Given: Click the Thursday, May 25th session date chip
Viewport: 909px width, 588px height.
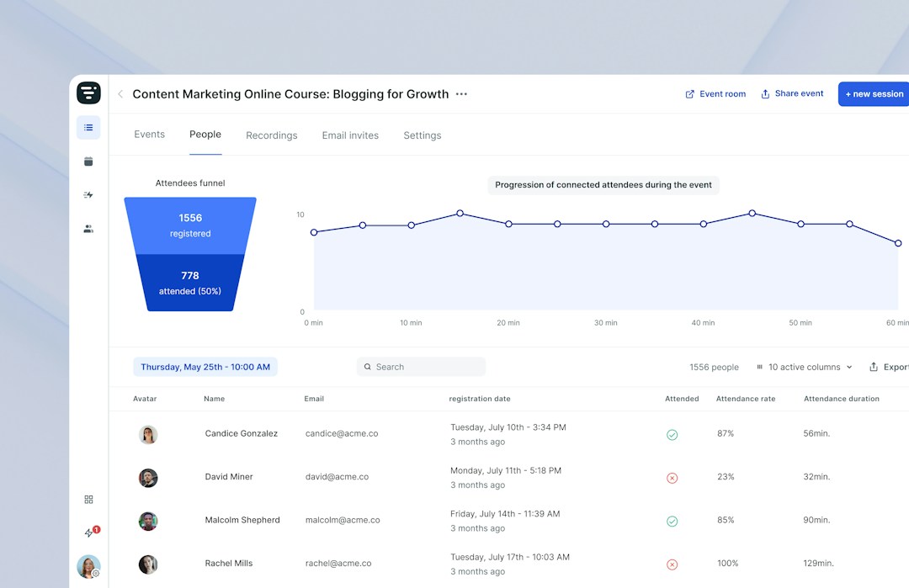Looking at the screenshot, I should 205,367.
